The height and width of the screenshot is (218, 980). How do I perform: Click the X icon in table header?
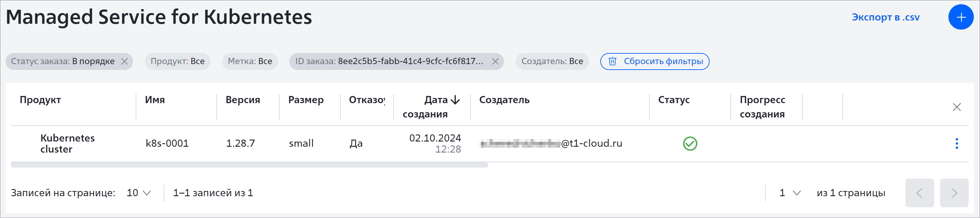pos(957,107)
